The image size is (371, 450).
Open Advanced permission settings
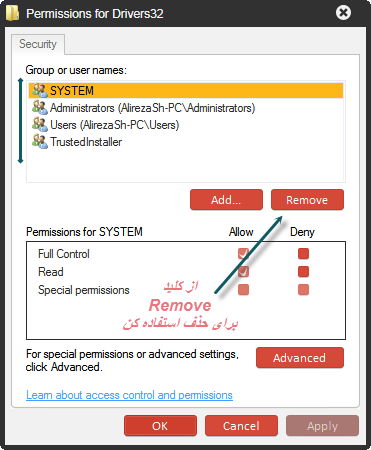[x=300, y=358]
